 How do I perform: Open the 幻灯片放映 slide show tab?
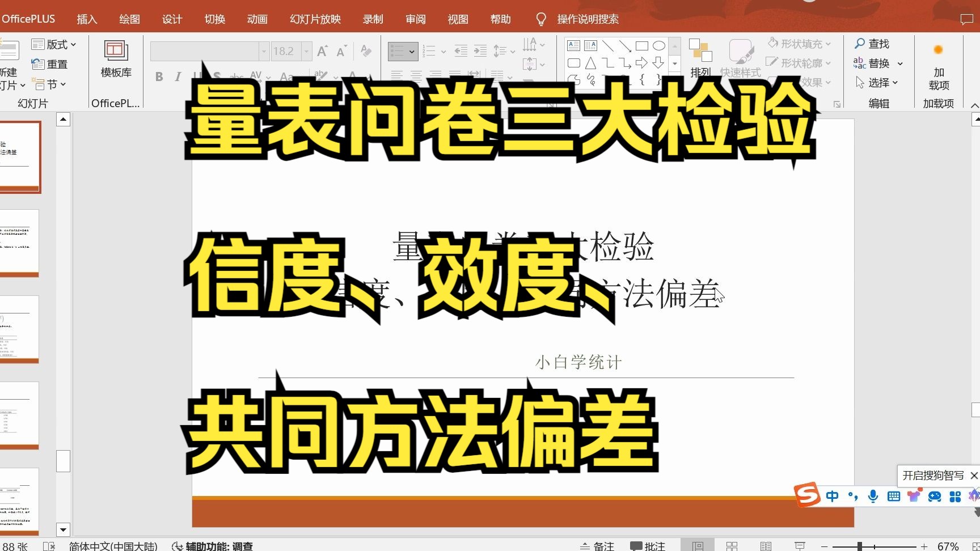coord(315,19)
